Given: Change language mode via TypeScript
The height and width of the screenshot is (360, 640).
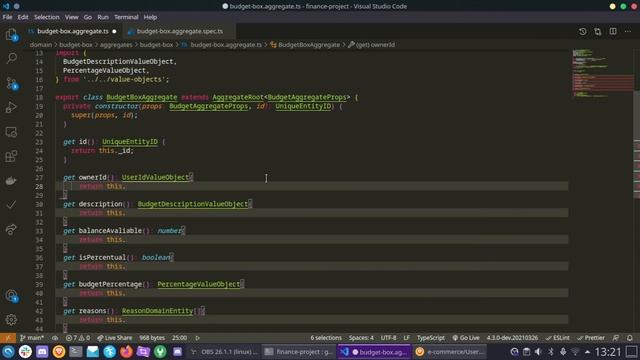Looking at the screenshot, I should (431, 338).
